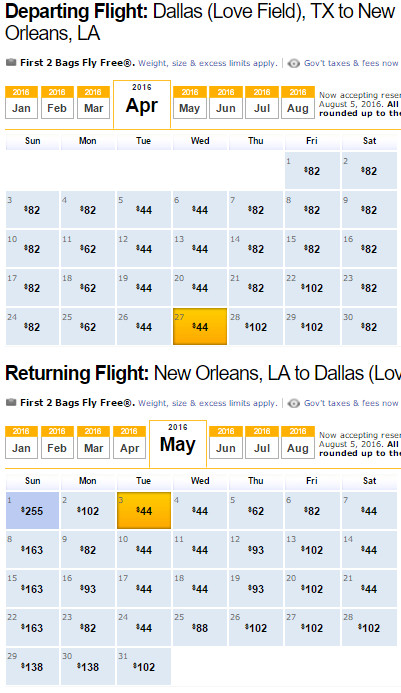Click luggage icon beside departing First 2 Bags
401x693 pixels.
pos(11,63)
